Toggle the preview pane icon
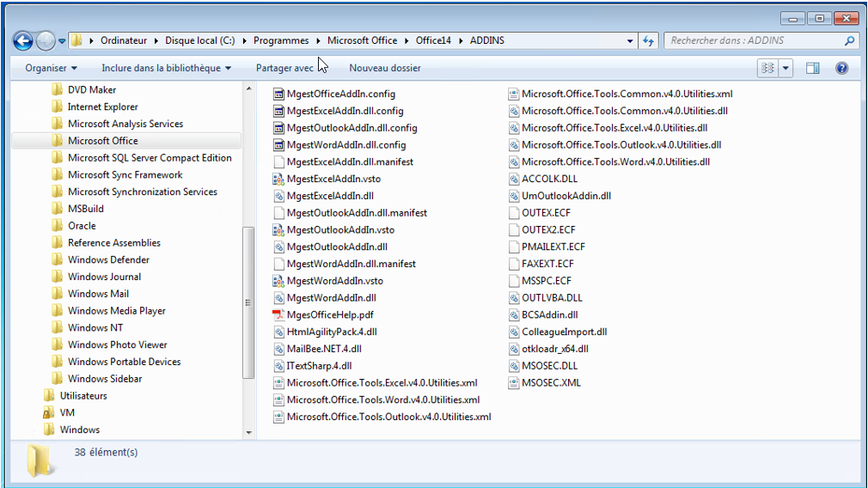 pos(813,68)
